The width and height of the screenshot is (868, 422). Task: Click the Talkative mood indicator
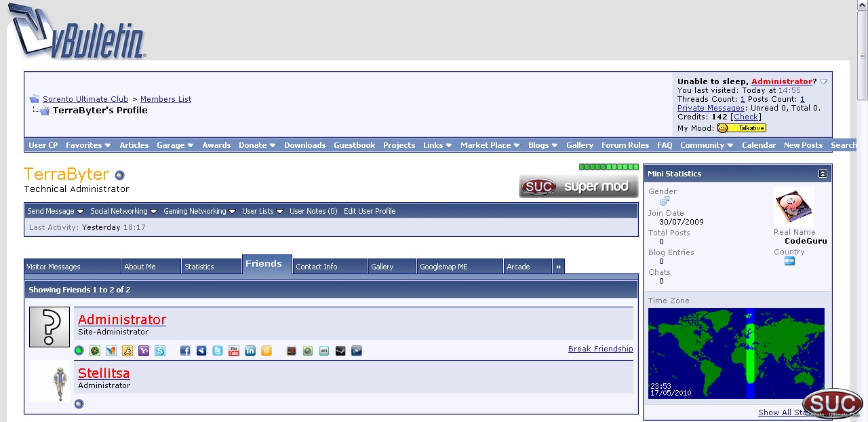742,128
